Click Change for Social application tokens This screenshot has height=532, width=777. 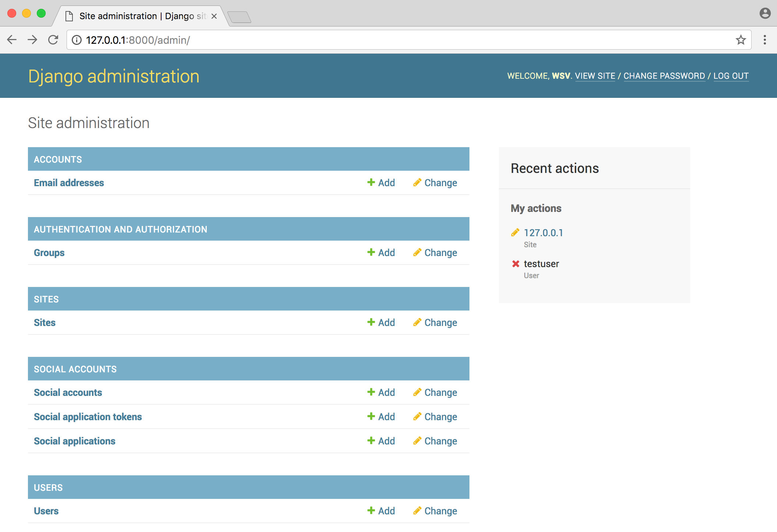point(435,417)
